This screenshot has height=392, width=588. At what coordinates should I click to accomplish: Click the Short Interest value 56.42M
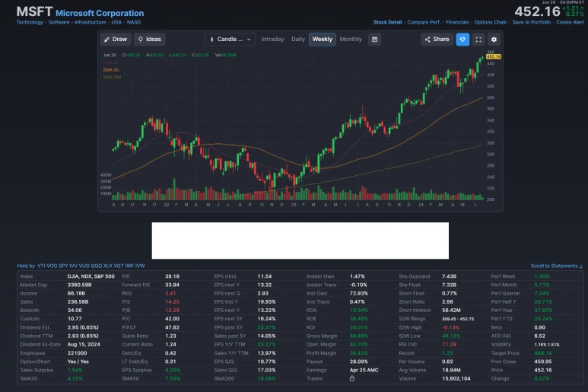pos(451,311)
